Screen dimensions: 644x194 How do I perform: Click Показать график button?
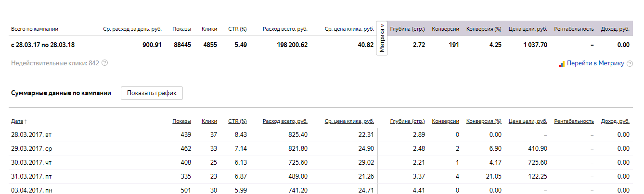(152, 93)
